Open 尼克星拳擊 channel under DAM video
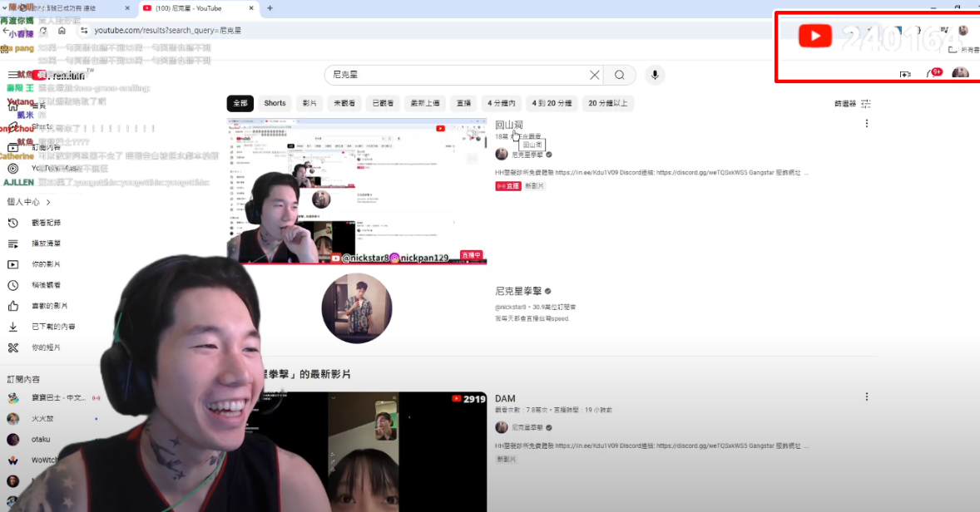This screenshot has height=512, width=980. point(527,428)
